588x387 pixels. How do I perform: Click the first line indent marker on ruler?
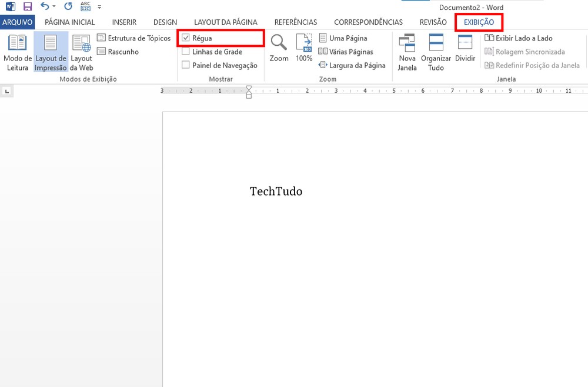point(249,89)
